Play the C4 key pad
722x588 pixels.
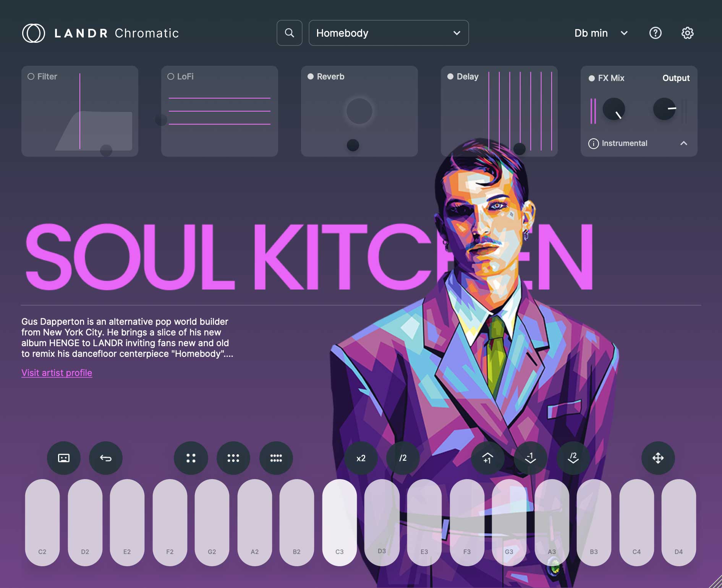point(637,523)
